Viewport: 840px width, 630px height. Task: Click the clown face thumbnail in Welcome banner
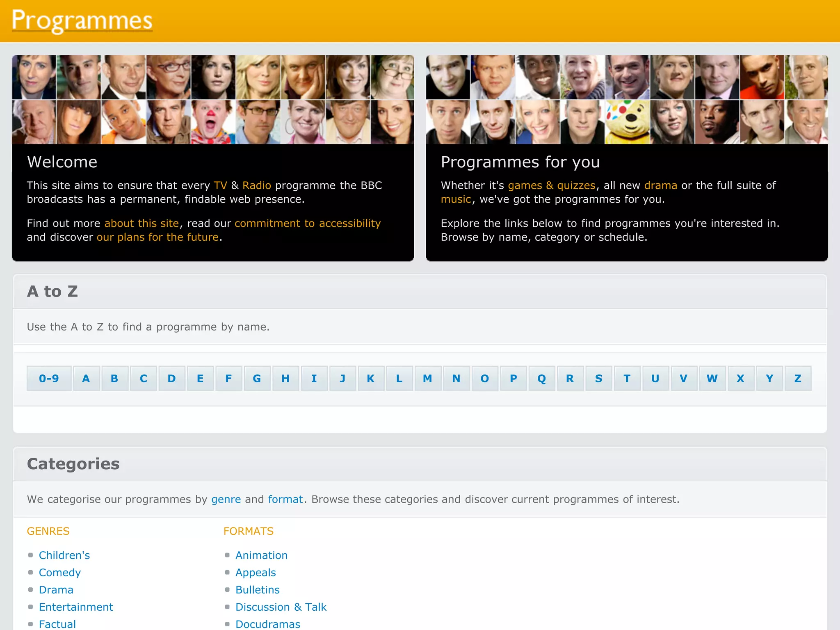[x=213, y=122]
